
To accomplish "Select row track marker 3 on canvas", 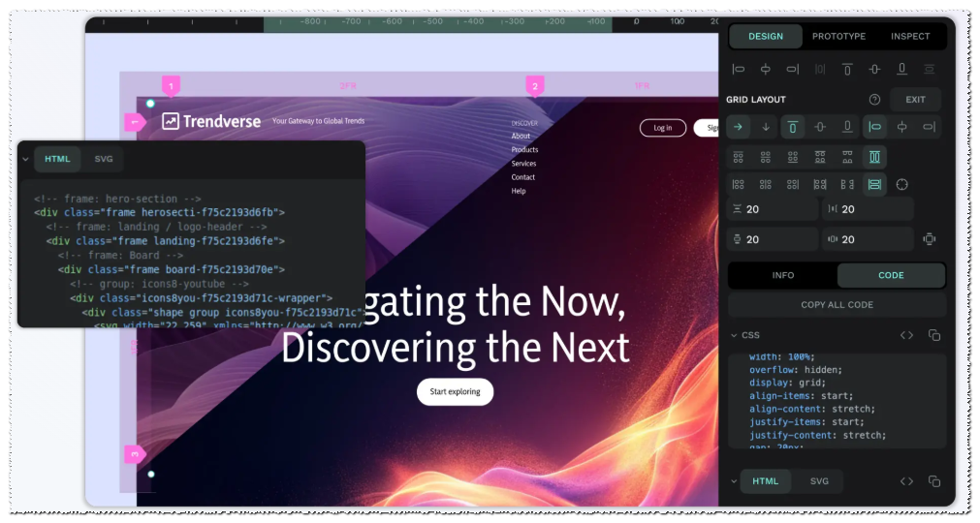I will click(135, 454).
